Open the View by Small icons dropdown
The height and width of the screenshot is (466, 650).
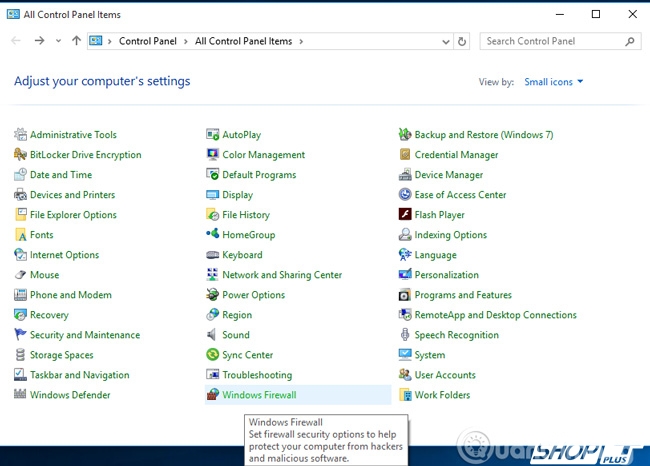(x=553, y=82)
